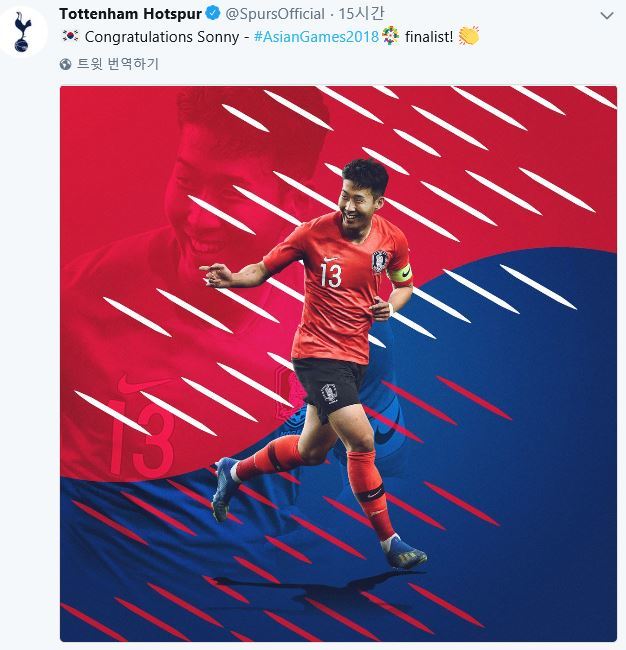Open the #AsianGames2018 hashtag
Image resolution: width=626 pixels, height=650 pixels.
(x=316, y=37)
